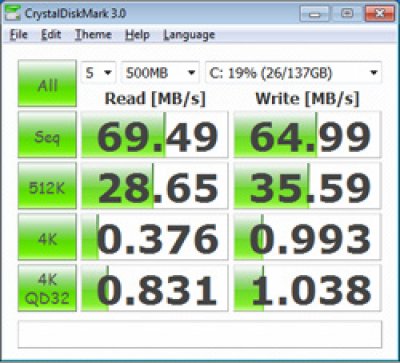Start the 4K QD32 test
The height and width of the screenshot is (363, 400).
[x=47, y=288]
